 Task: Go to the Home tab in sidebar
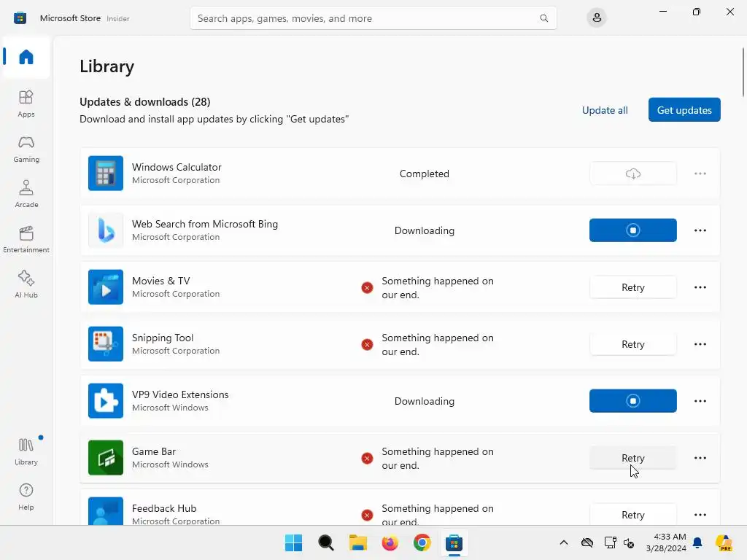26,57
